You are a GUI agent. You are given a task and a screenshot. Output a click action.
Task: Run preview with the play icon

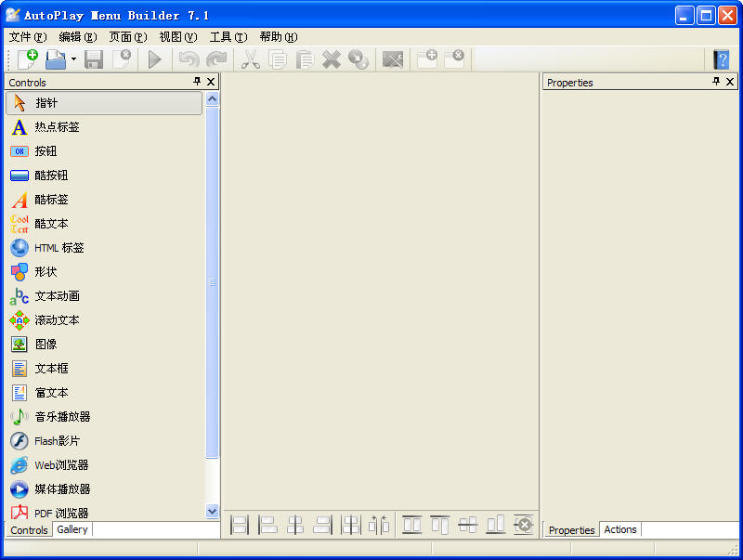(x=154, y=59)
